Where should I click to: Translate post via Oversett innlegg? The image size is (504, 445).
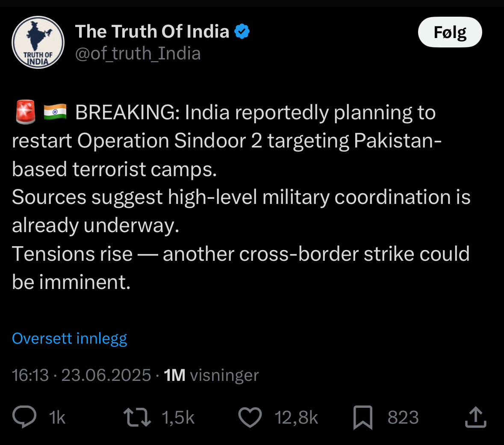click(x=69, y=339)
